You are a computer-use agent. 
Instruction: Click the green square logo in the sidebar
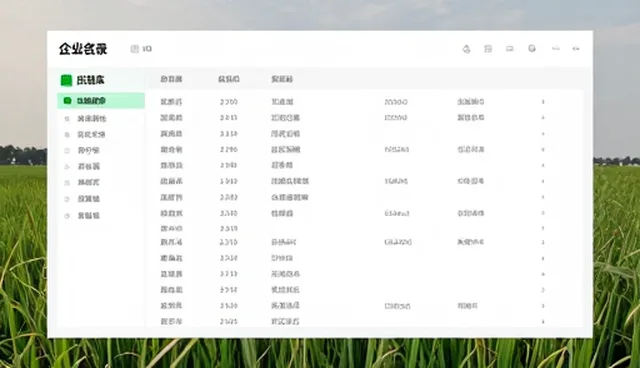point(66,80)
